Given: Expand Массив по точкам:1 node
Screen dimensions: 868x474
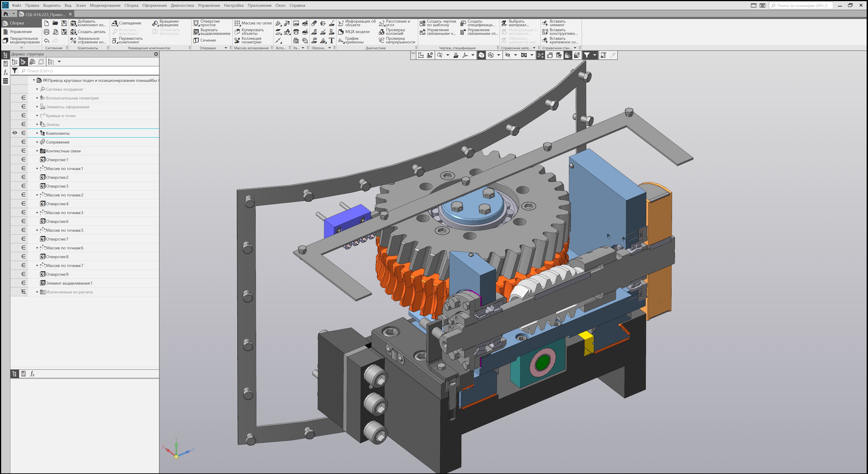Looking at the screenshot, I should coord(37,168).
